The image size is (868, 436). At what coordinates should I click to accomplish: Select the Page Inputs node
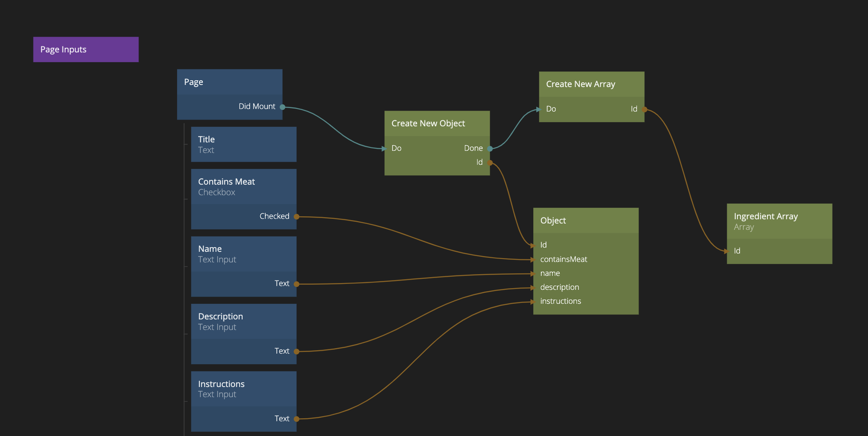[x=86, y=49]
